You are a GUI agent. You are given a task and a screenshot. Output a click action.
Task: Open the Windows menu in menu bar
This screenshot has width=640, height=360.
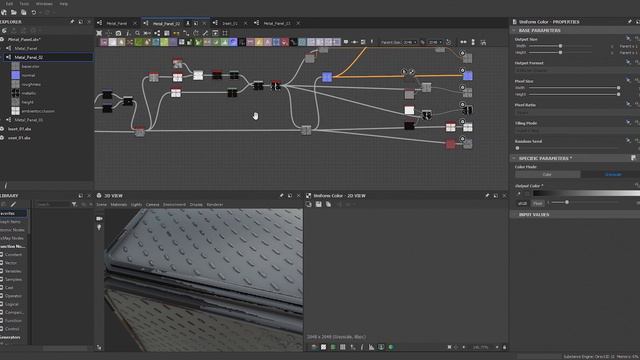[44, 4]
